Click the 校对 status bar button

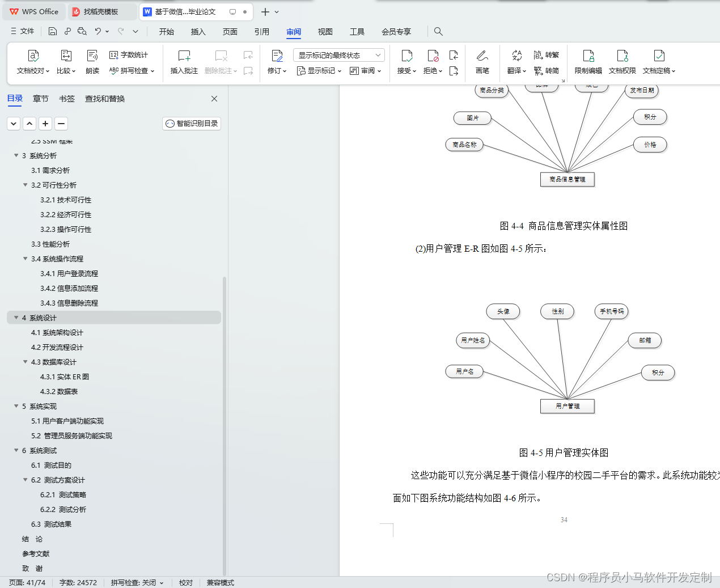186,582
